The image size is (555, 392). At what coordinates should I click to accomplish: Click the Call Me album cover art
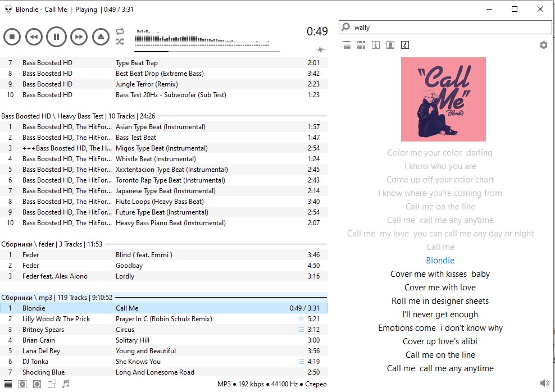[x=443, y=99]
